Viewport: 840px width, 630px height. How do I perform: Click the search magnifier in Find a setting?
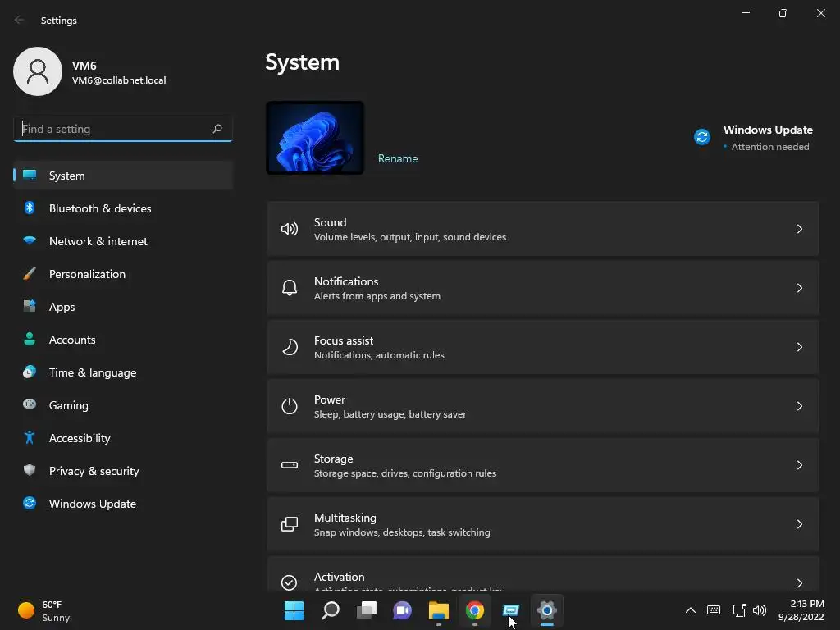point(217,129)
